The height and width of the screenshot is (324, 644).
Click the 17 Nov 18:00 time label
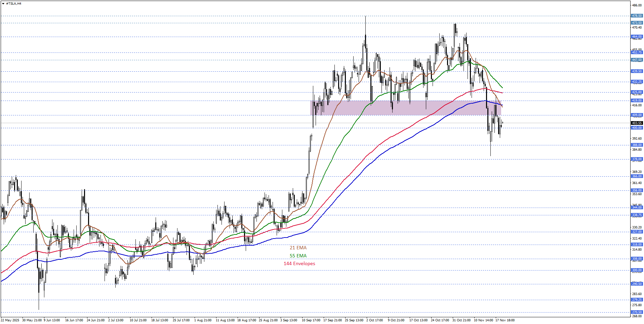[505, 320]
